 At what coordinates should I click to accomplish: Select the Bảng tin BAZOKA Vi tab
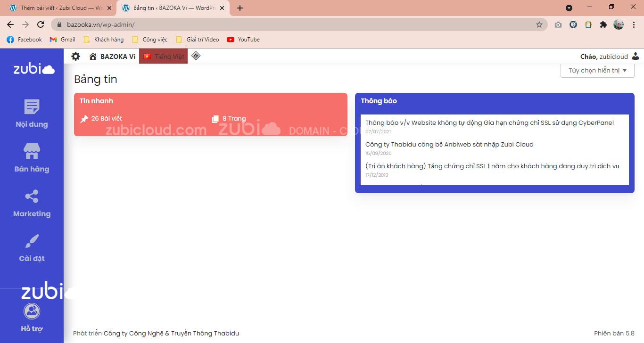pos(173,8)
